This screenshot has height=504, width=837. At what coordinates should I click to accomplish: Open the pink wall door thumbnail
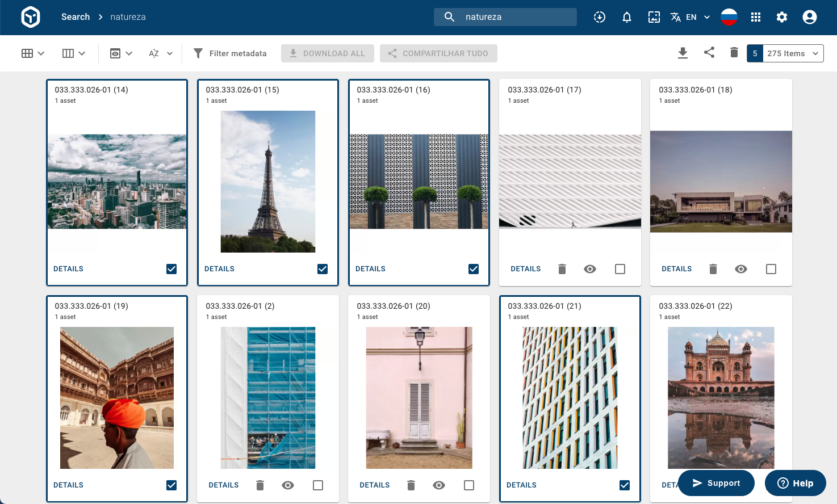(x=419, y=398)
